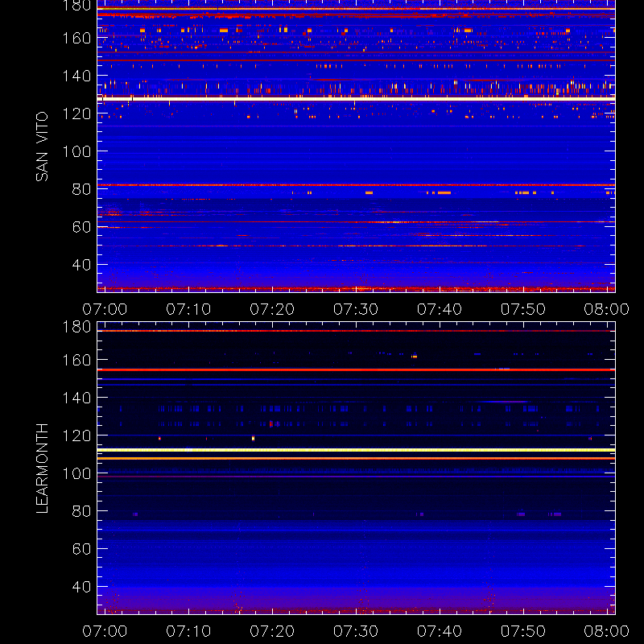Select the 07:00 label under San Vito plot
This screenshot has height=644, width=644.
pos(105,309)
